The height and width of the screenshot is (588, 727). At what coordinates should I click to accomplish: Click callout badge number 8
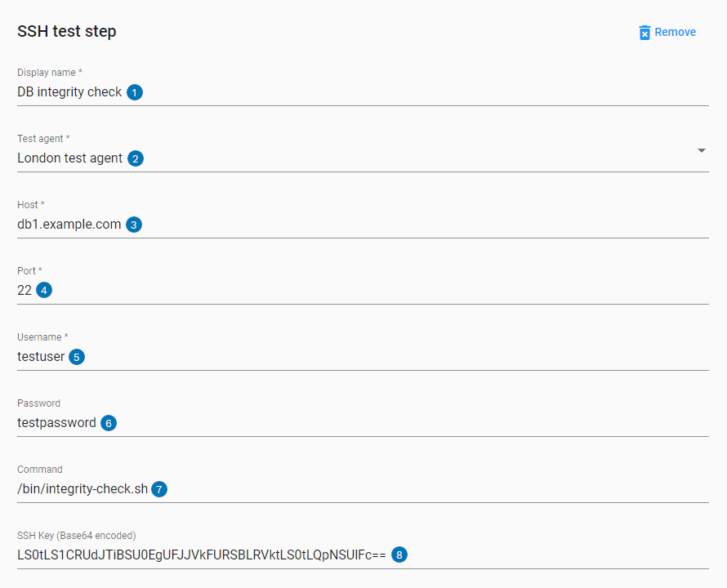tap(399, 555)
